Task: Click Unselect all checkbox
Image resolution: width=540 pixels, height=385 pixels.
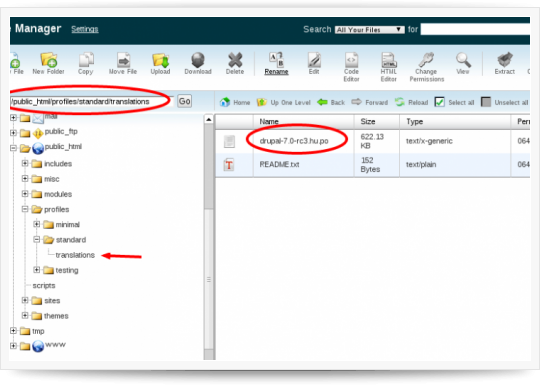Action: tap(486, 102)
